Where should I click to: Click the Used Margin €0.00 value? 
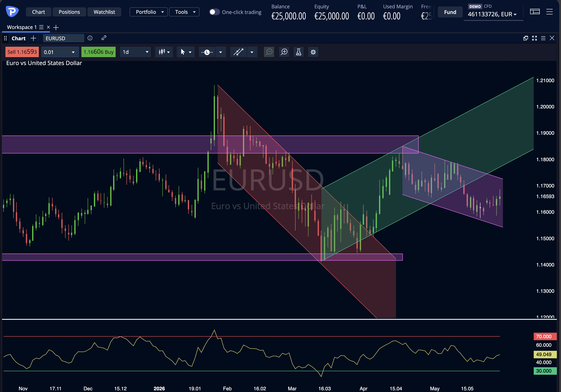pyautogui.click(x=392, y=16)
